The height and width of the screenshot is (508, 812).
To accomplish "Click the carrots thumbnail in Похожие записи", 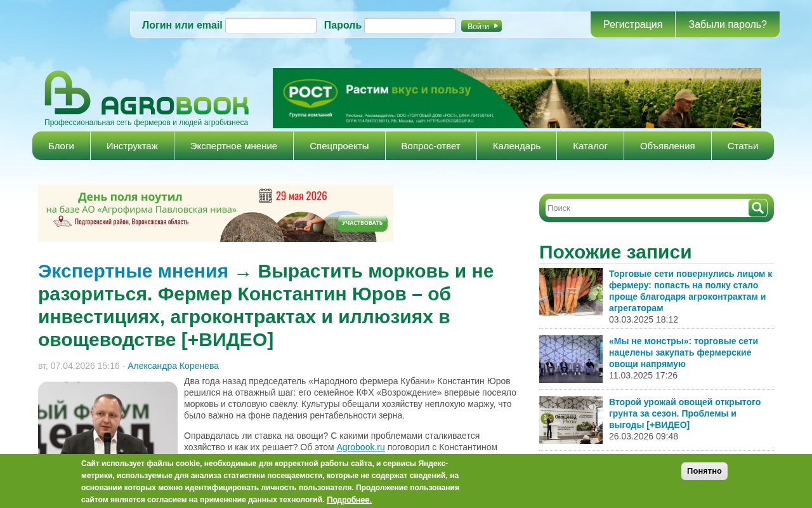I will pyautogui.click(x=570, y=291).
